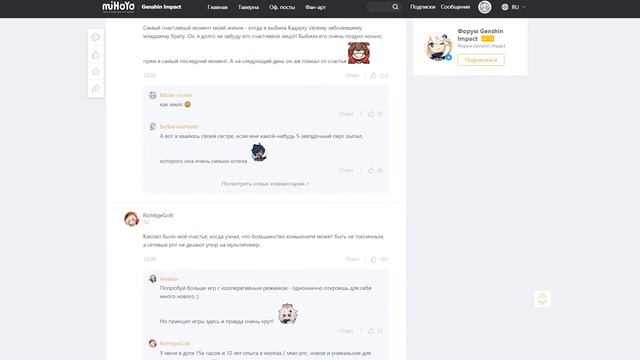Screen dimensions: 640x360
Task: Expand Посмотреть новые комментарии
Action: (x=265, y=184)
